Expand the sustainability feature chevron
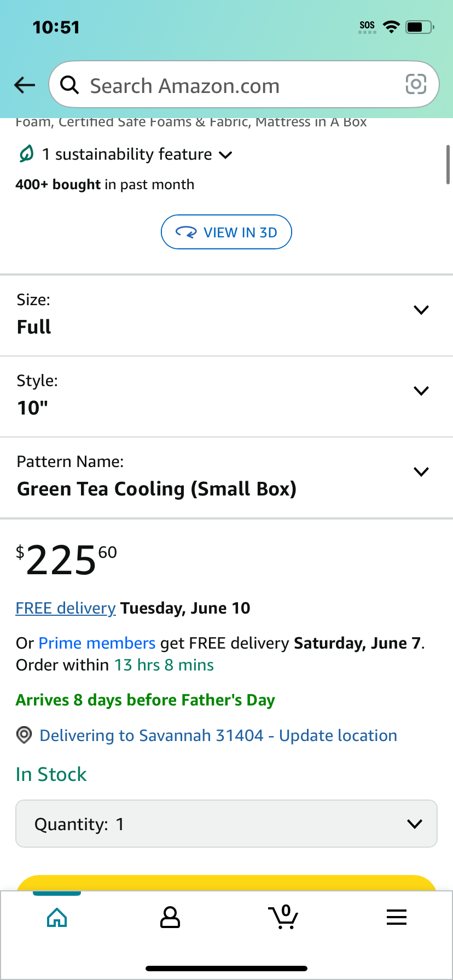The image size is (453, 980). click(x=225, y=155)
